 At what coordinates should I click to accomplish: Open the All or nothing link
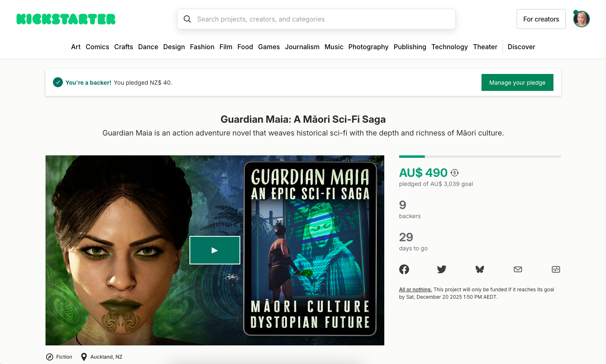click(x=415, y=290)
